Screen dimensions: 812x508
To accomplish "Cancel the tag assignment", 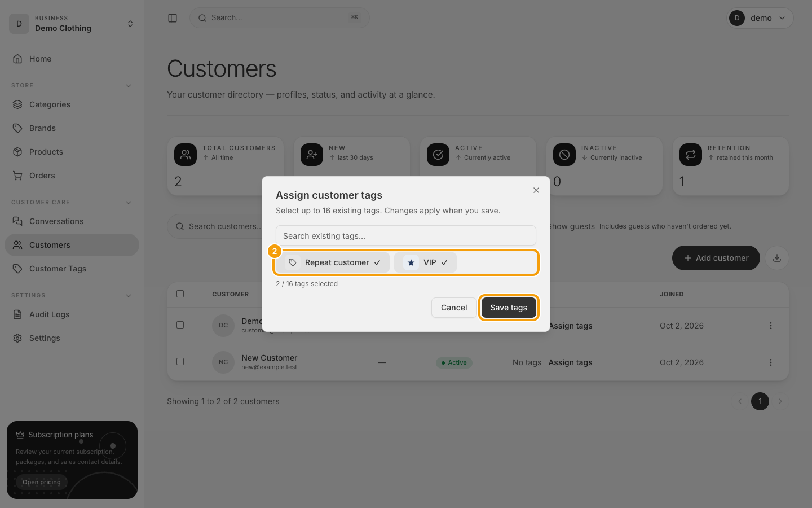I will tap(454, 308).
